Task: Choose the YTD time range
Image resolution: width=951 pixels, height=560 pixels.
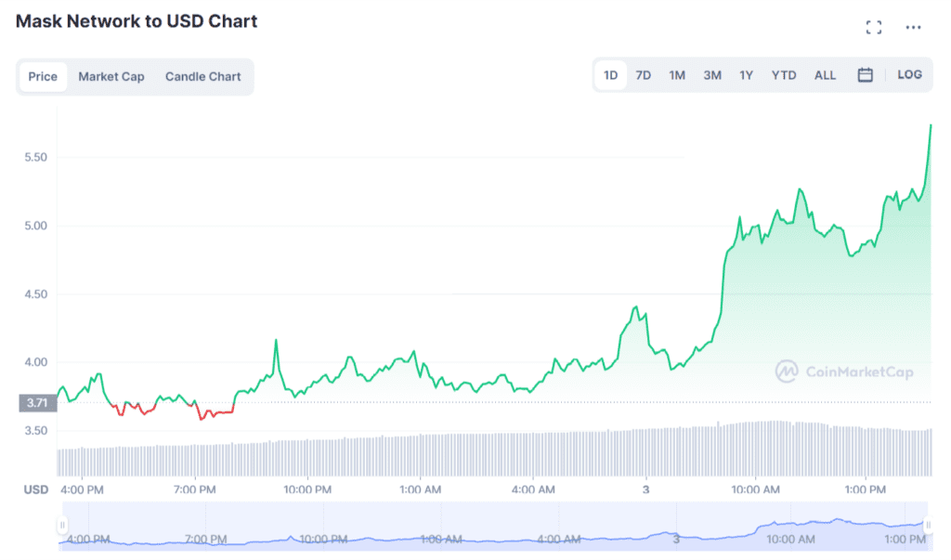Action: (x=784, y=75)
